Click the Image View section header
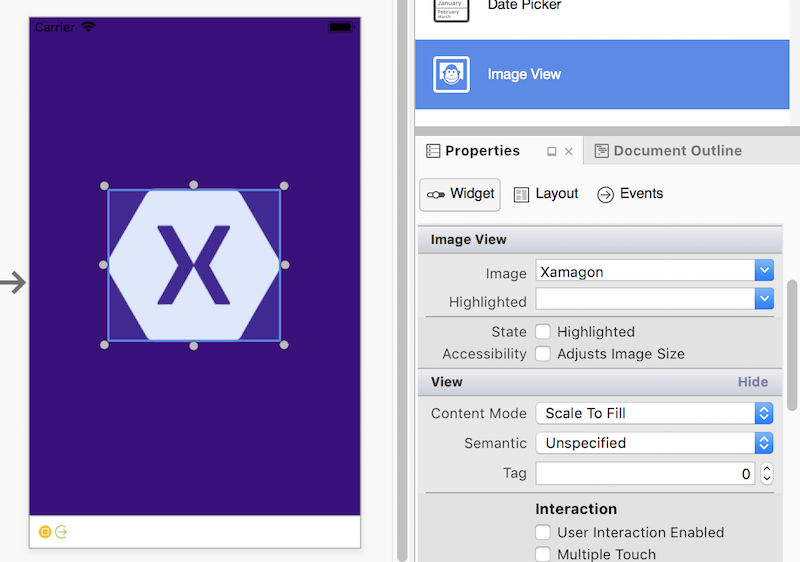This screenshot has height=562, width=800. click(x=600, y=240)
